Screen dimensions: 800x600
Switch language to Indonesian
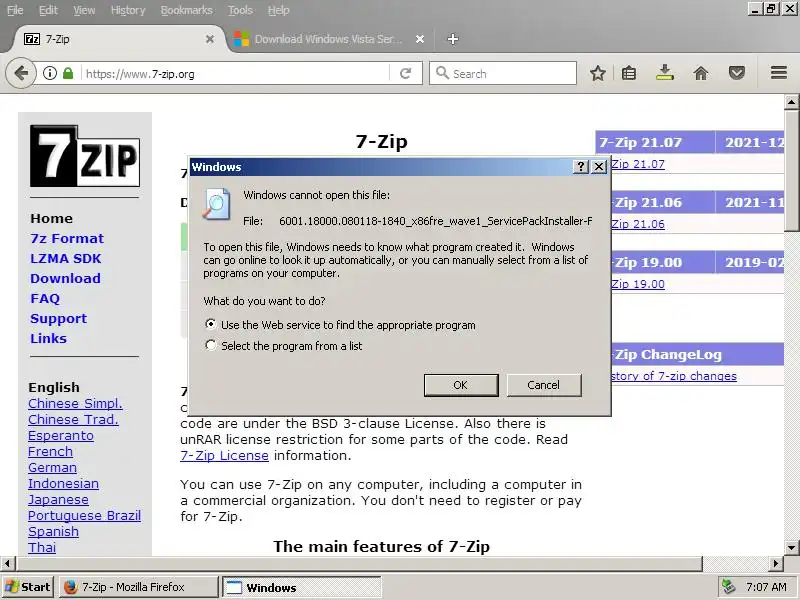[x=63, y=484]
